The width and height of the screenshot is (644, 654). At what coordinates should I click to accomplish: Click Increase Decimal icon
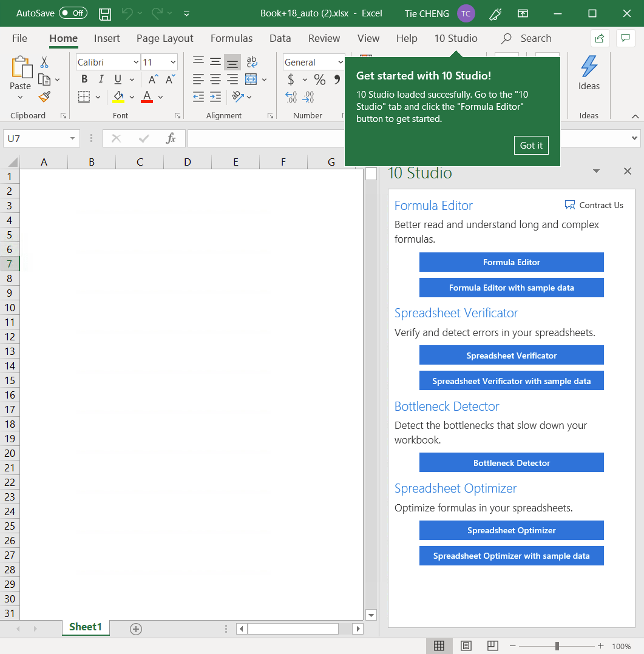pyautogui.click(x=291, y=97)
